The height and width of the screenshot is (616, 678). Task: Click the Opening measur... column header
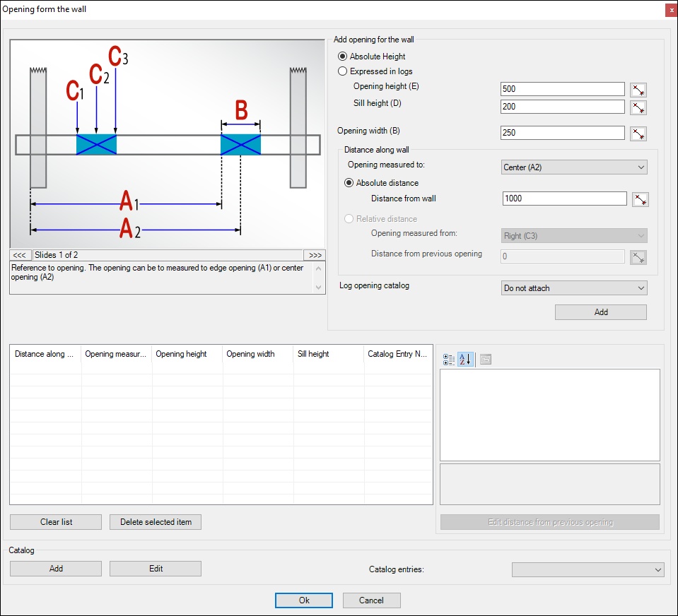(117, 354)
